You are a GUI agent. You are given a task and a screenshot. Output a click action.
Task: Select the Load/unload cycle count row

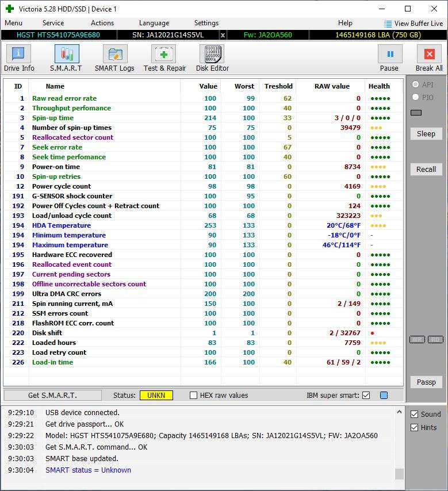[x=203, y=216]
